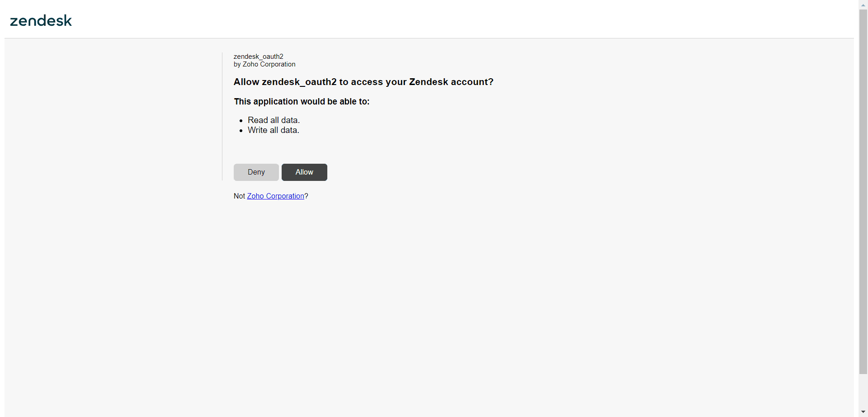The height and width of the screenshot is (417, 868).
Task: Select the 'Read all data' permission item
Action: [x=273, y=120]
